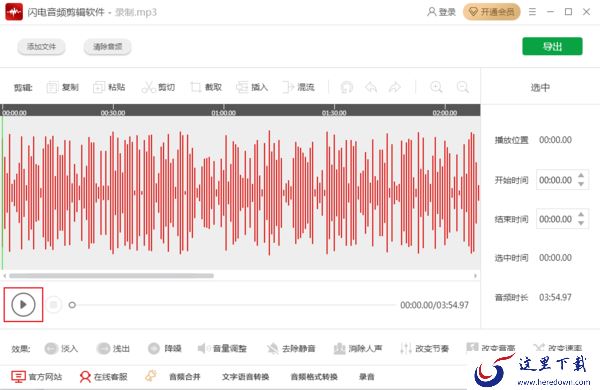Open the 录音 recording tool
This screenshot has height=390, width=600.
point(367,377)
